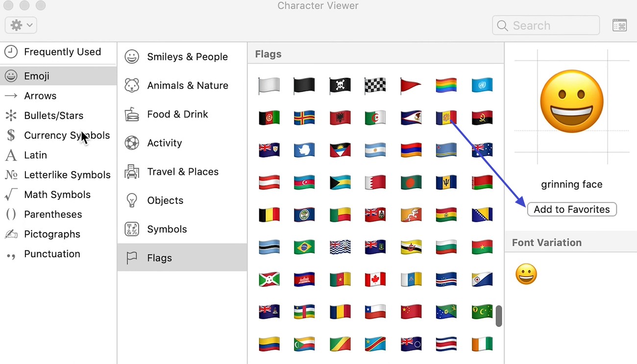Select the Botswana flag emoji

269,247
